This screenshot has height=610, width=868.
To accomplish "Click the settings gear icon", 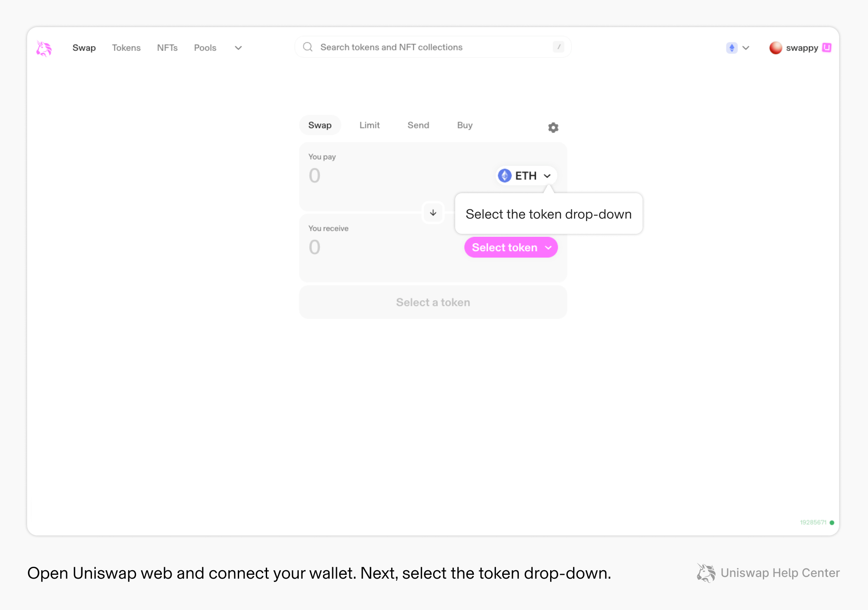I will [553, 127].
